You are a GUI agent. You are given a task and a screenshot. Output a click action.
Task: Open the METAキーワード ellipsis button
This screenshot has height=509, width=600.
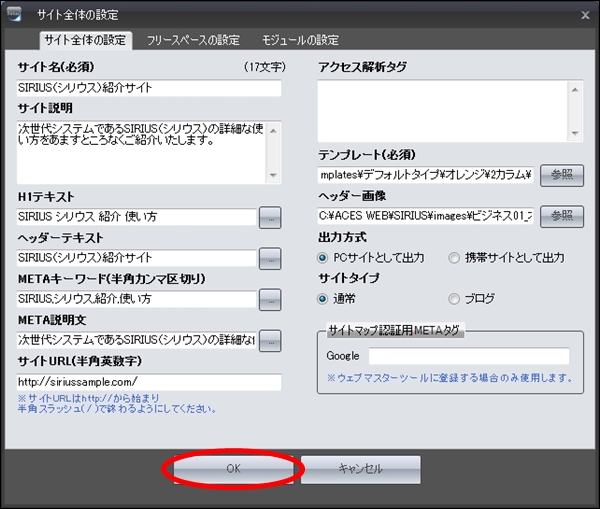pos(270,300)
